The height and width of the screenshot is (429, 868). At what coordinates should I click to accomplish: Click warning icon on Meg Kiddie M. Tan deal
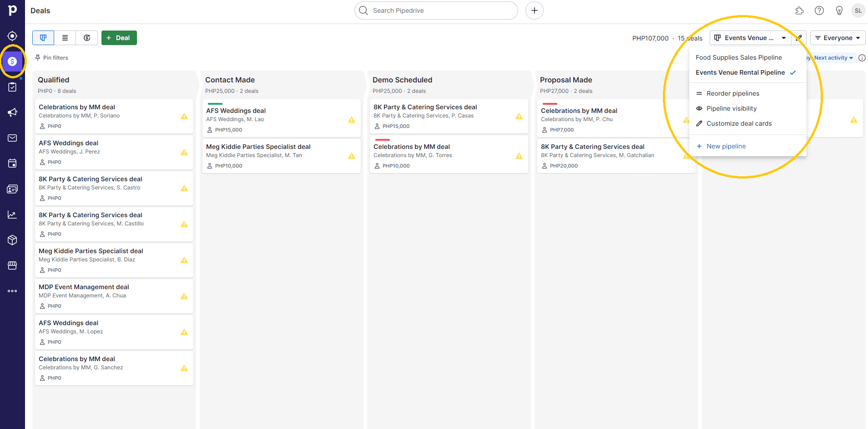pyautogui.click(x=352, y=156)
